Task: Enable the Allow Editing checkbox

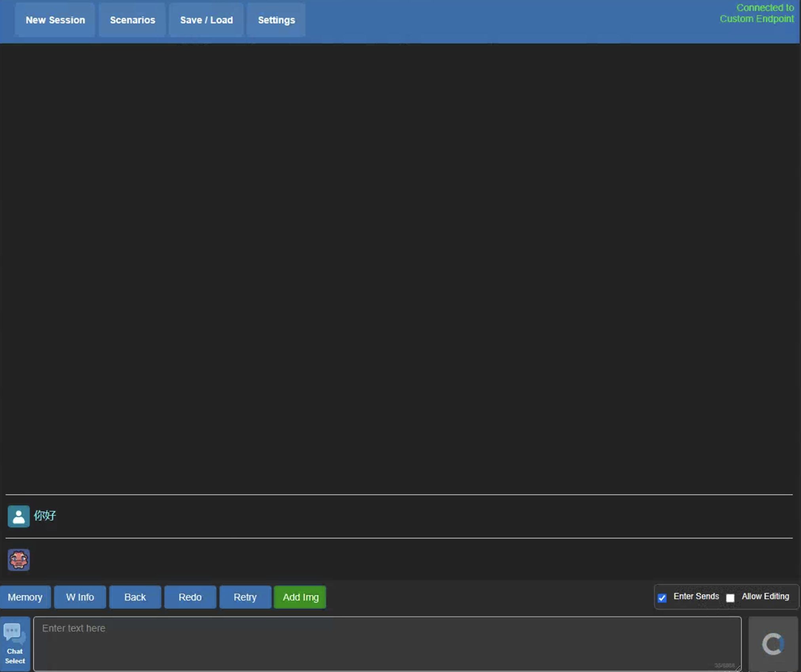Action: tap(730, 598)
